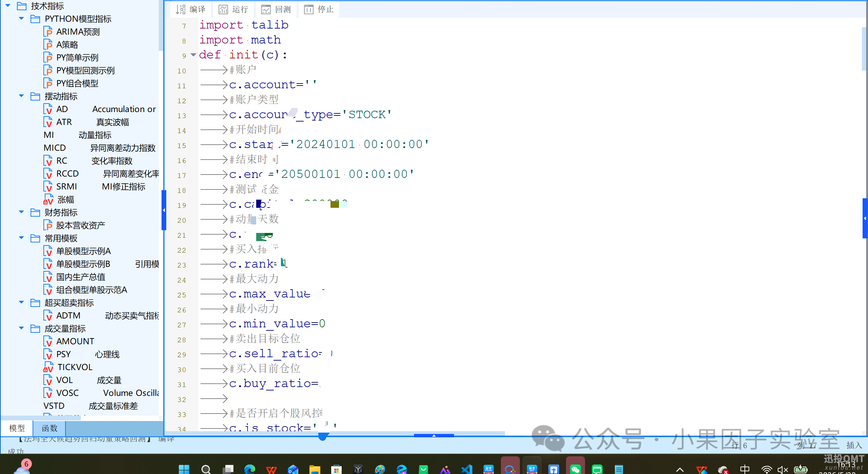Screen dimensions: 868x474
Task: Open File Explorer from taskbar
Action: coord(315,470)
